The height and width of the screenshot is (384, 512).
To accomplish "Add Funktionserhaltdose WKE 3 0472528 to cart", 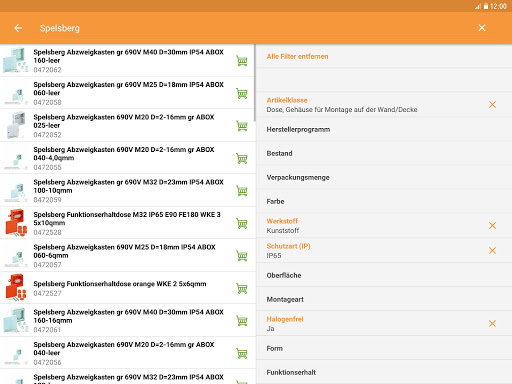I will [x=242, y=223].
